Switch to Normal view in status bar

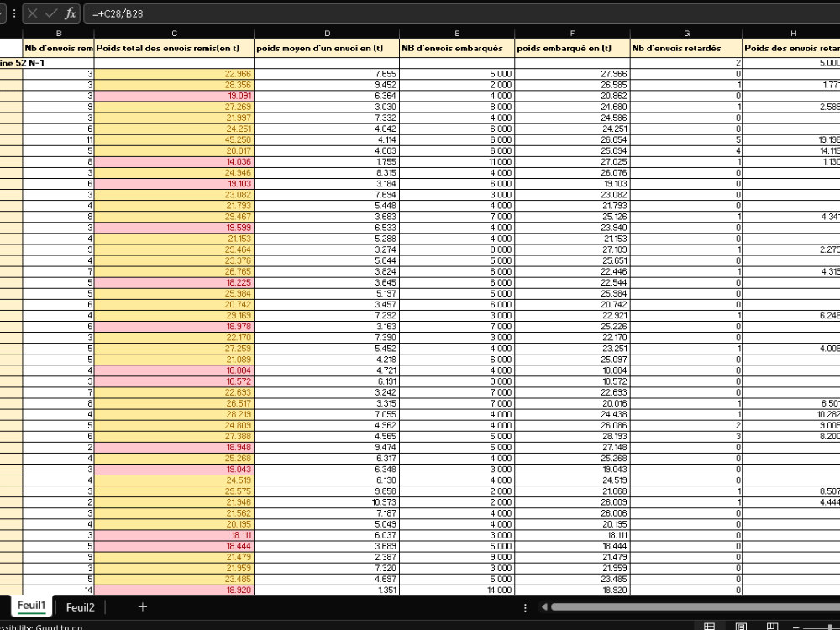(709, 627)
